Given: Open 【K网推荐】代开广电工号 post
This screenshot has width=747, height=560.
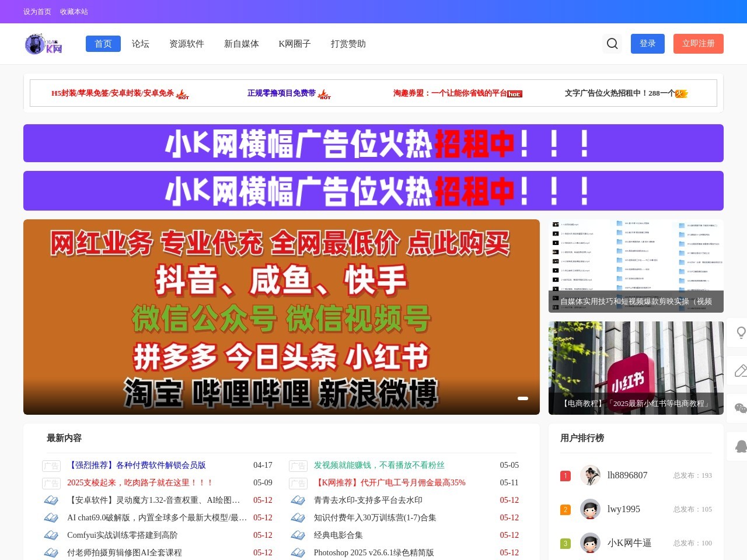Looking at the screenshot, I should (x=390, y=483).
